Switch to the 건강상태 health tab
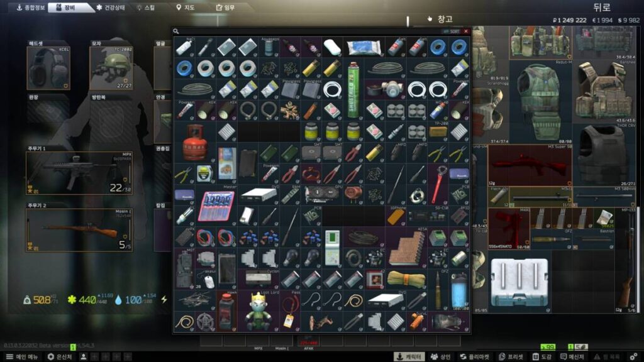The image size is (644, 362). tap(112, 8)
